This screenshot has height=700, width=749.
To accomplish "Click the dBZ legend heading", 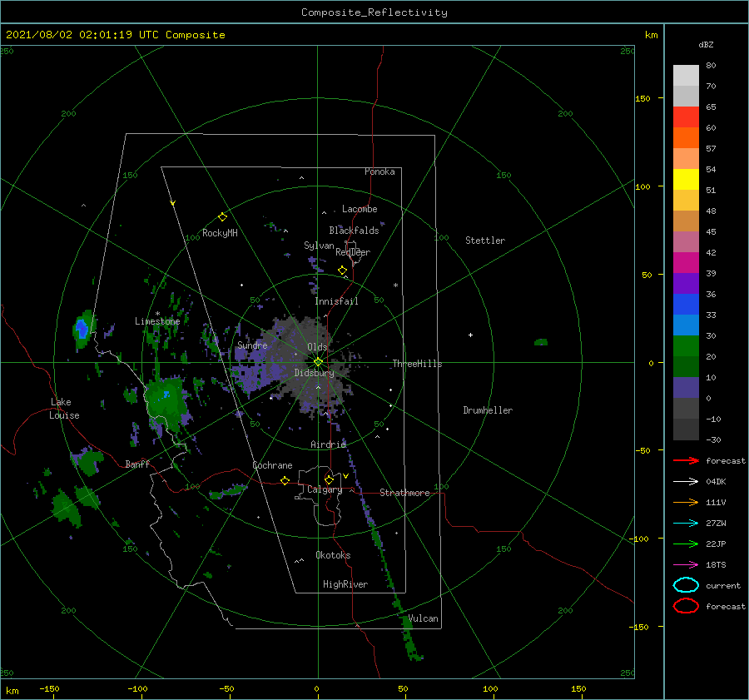I will (x=706, y=45).
